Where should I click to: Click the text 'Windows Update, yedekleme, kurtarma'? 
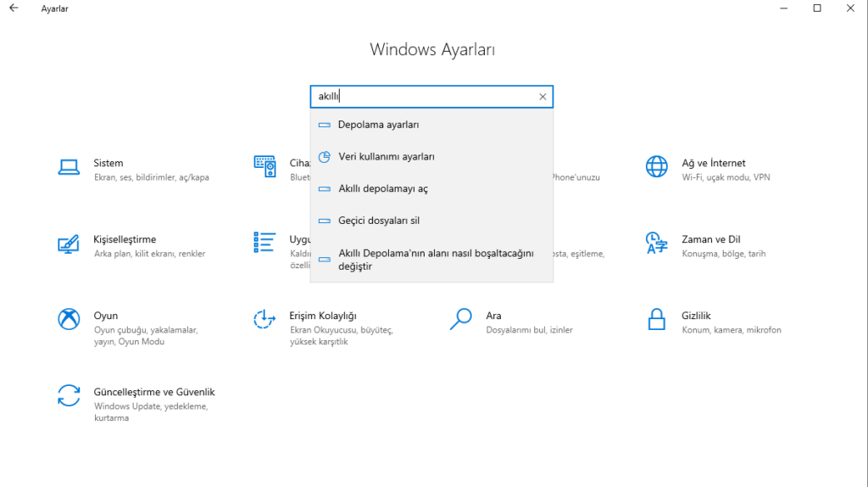coord(151,412)
